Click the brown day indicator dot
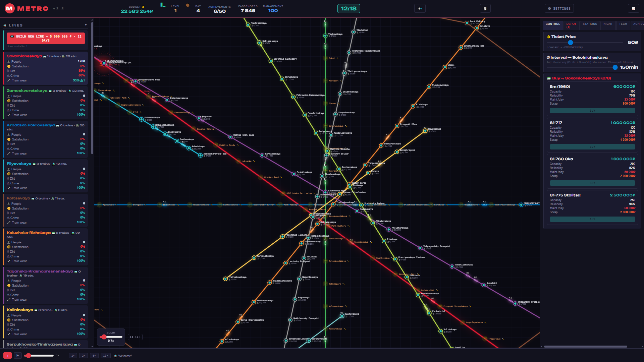 (188, 5)
